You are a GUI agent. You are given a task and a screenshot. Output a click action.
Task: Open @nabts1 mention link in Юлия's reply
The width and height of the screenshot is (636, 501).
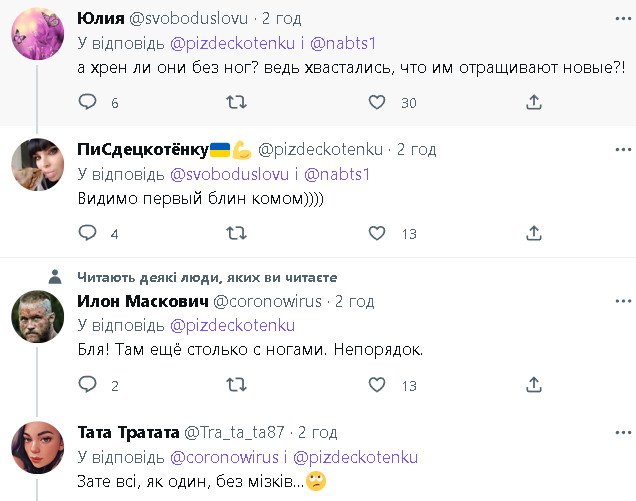[336, 43]
